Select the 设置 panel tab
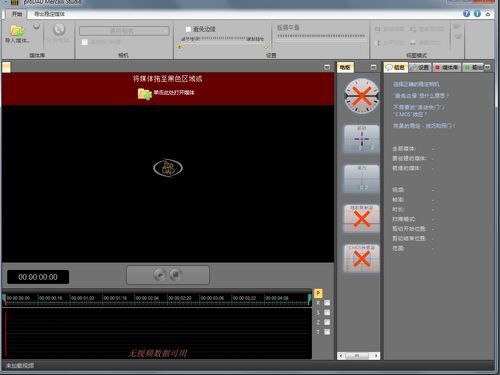 420,67
